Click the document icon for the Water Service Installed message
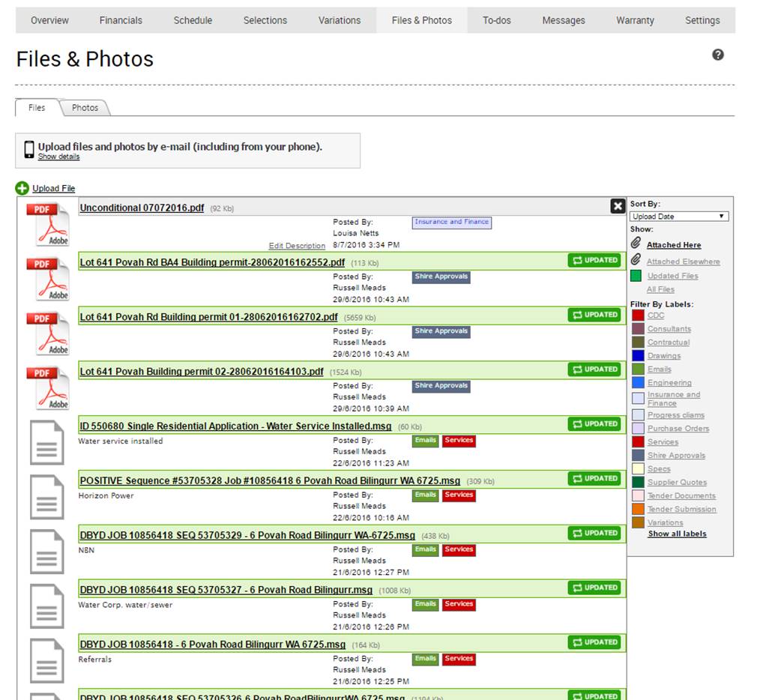 click(46, 442)
